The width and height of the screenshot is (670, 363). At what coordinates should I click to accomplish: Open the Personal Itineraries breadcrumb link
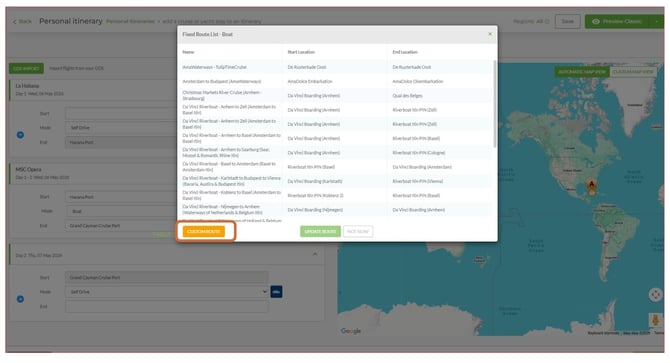130,21
